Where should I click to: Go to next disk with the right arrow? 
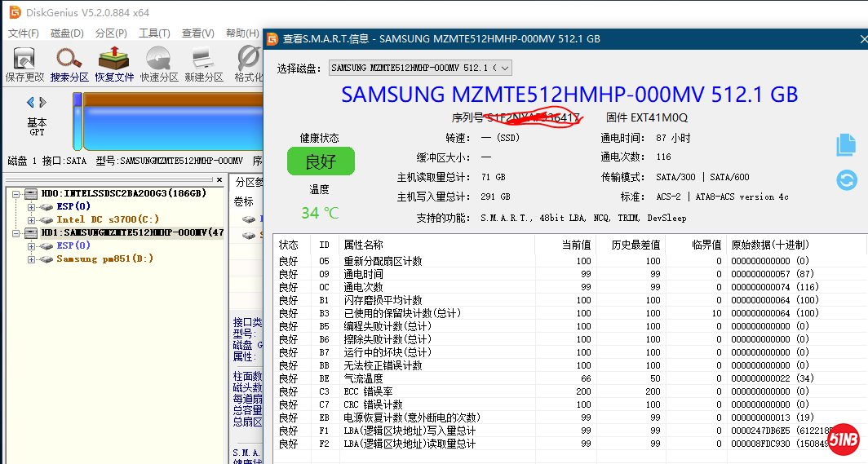[43, 103]
